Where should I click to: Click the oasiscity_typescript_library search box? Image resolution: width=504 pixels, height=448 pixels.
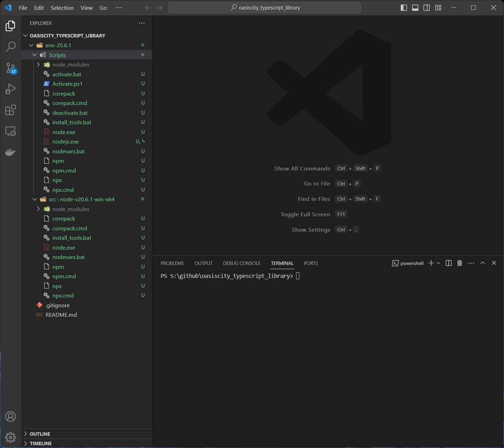tap(265, 8)
